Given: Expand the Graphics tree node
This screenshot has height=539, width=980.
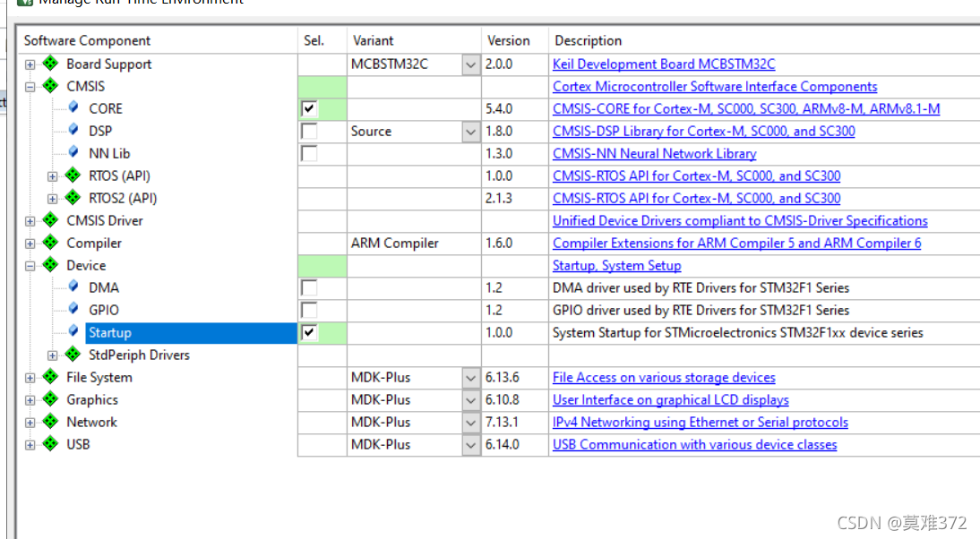Looking at the screenshot, I should coord(30,400).
